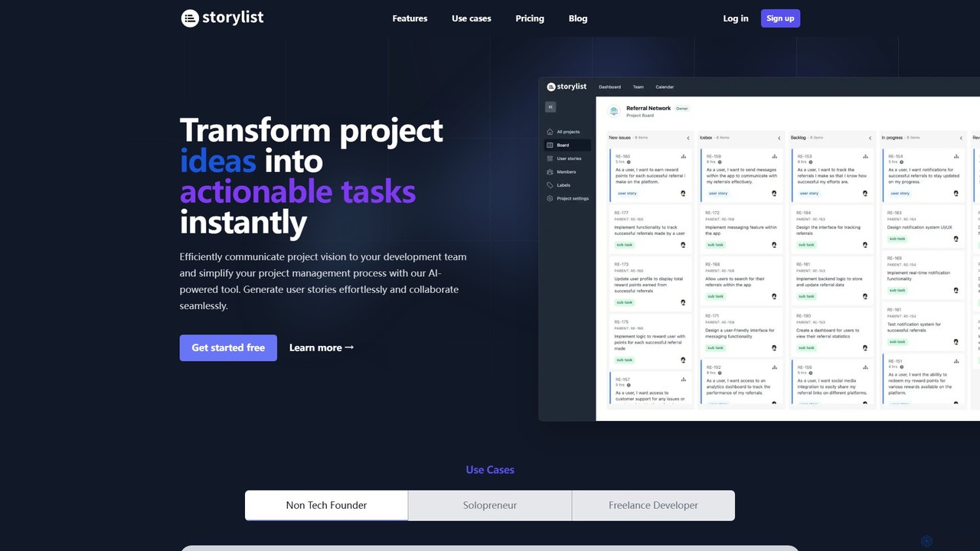The height and width of the screenshot is (551, 980).
Task: Collapse the In progress column
Action: (x=960, y=138)
